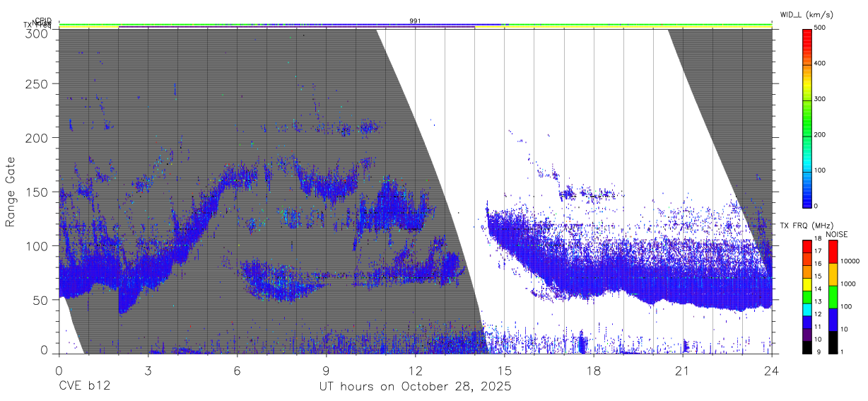868x401 pixels.
Task: Click the UT hour '9' tick label
Action: point(326,370)
